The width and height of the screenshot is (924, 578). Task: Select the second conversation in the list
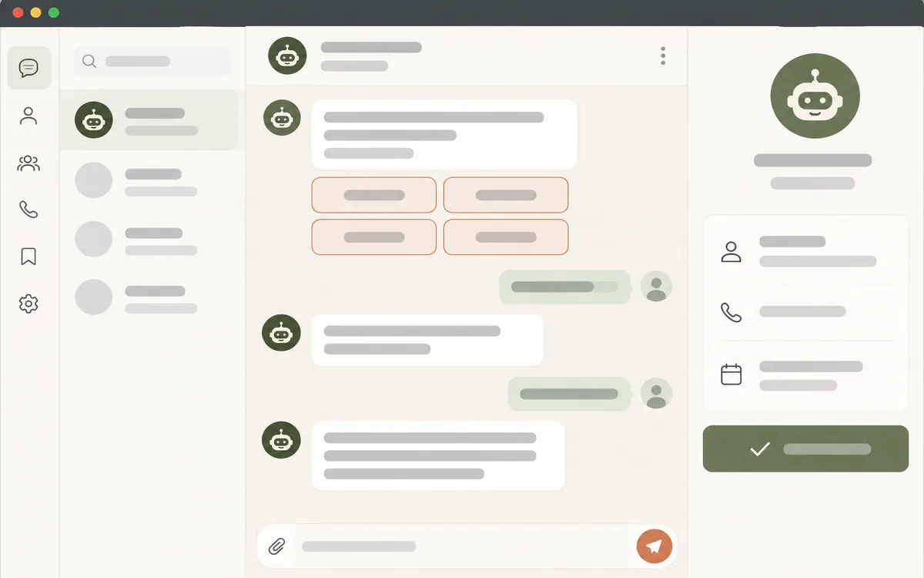[x=149, y=180]
